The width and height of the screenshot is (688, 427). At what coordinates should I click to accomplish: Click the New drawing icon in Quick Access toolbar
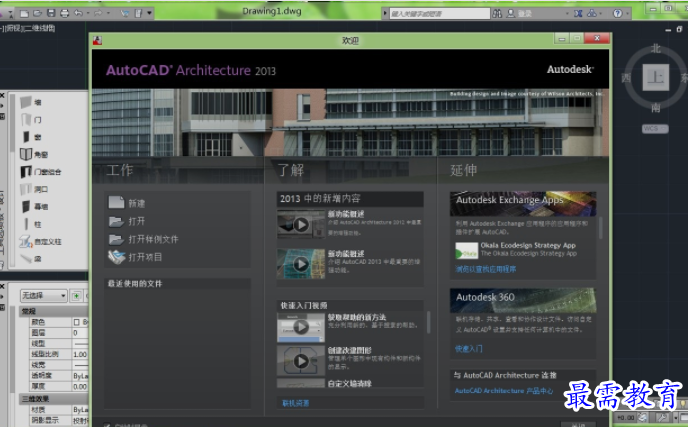click(24, 14)
